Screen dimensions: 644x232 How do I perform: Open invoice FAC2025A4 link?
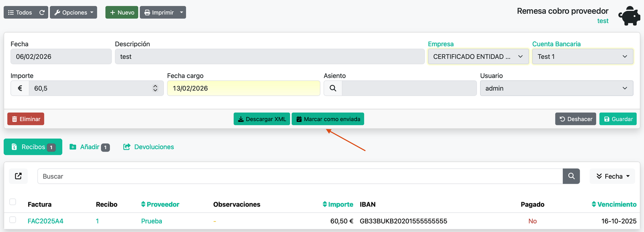[x=45, y=221]
